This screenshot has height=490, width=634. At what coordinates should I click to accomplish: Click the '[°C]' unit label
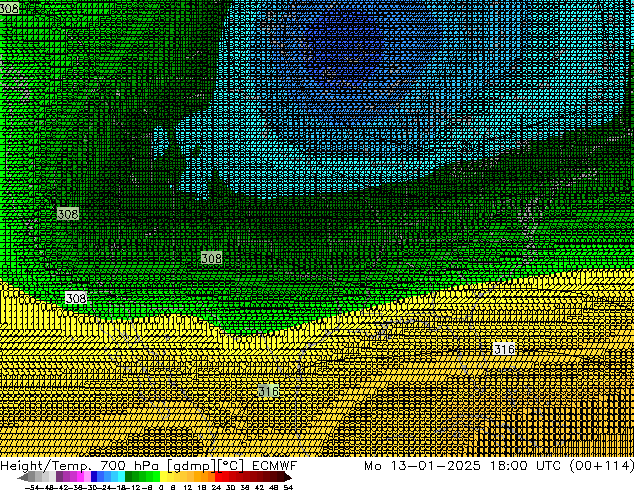(x=231, y=466)
